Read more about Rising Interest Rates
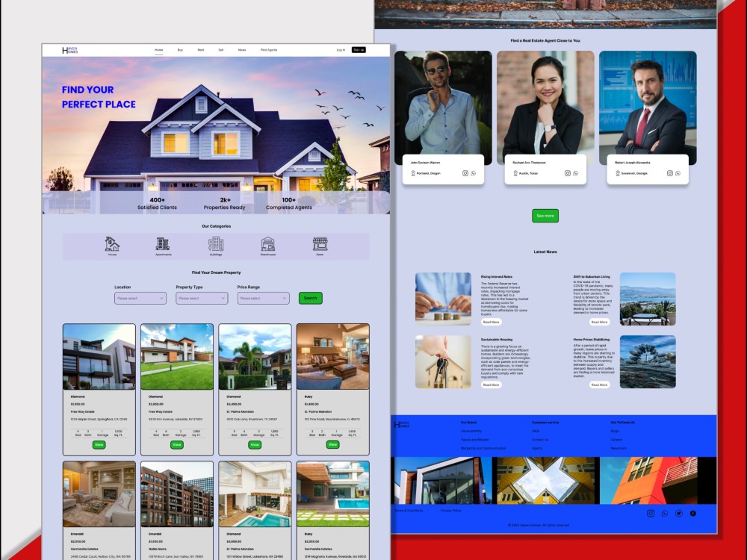 [x=492, y=322]
